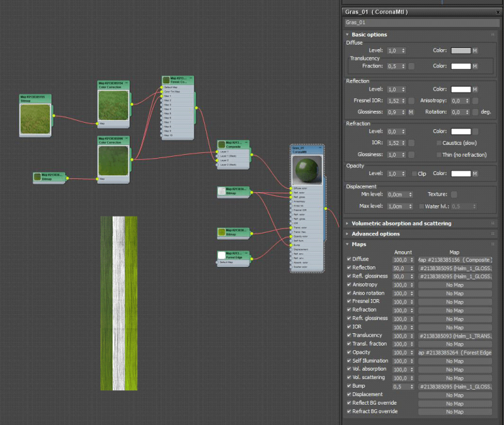Expand Volumetric absorption and scattering rollout
The image size is (504, 425).
coord(401,224)
